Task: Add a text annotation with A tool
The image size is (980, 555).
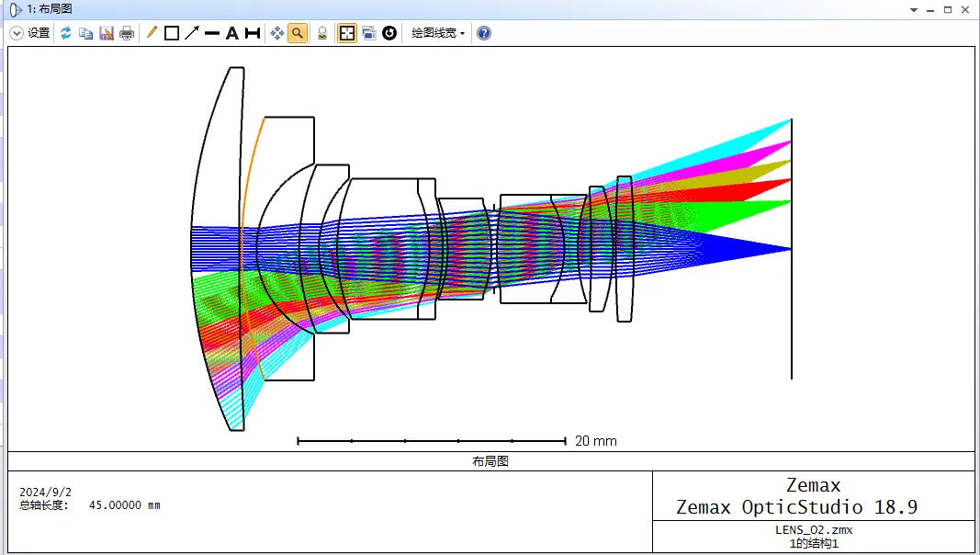Action: click(x=232, y=33)
